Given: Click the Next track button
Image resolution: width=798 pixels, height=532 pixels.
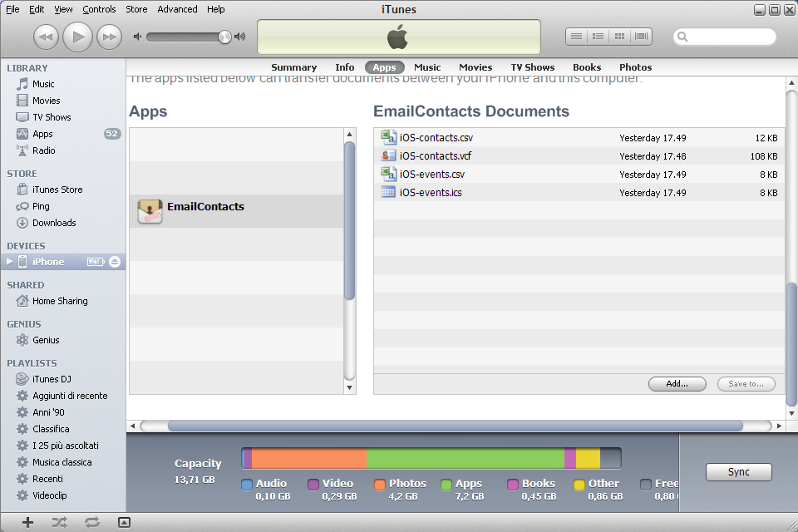Looking at the screenshot, I should 110,37.
